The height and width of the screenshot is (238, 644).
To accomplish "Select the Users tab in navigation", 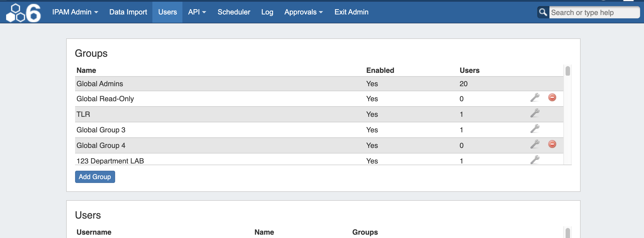I will [x=167, y=12].
